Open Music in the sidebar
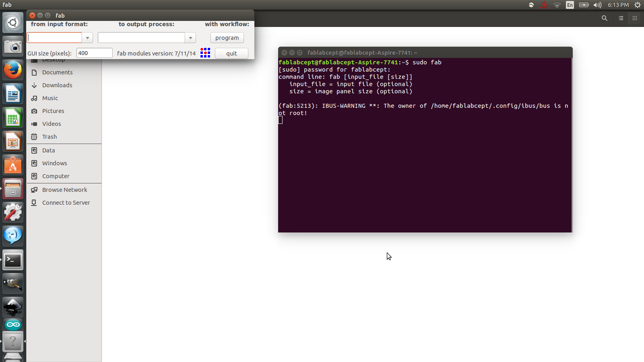 coord(50,98)
